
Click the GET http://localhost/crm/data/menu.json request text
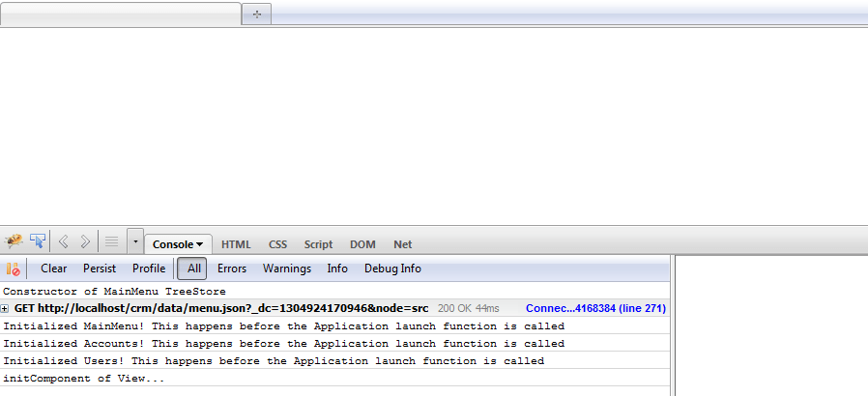click(x=221, y=309)
